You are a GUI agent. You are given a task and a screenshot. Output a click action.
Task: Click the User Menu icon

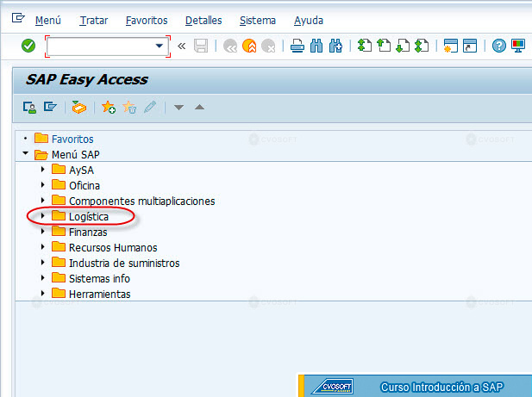pos(29,108)
